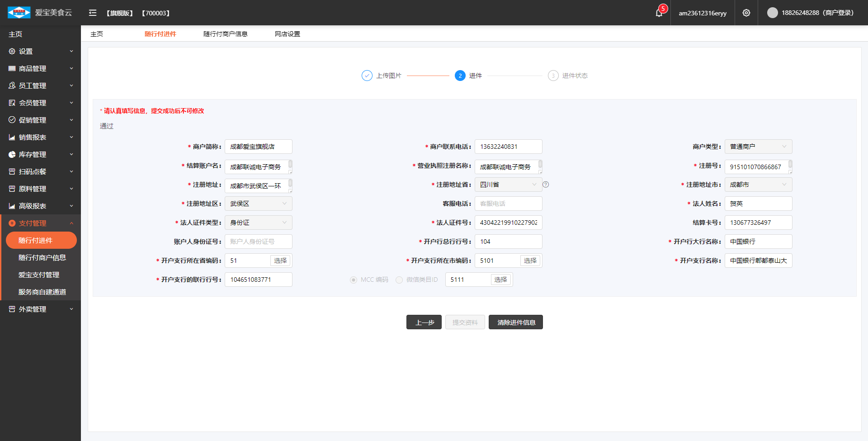Click the 清除进件信息 button
Image resolution: width=868 pixels, height=441 pixels.
[x=515, y=322]
